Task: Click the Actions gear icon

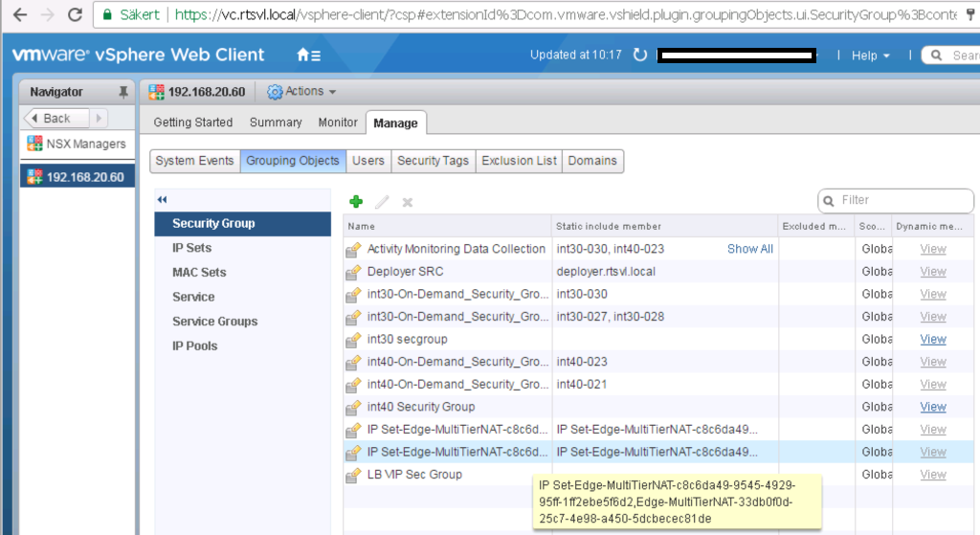Action: (275, 92)
